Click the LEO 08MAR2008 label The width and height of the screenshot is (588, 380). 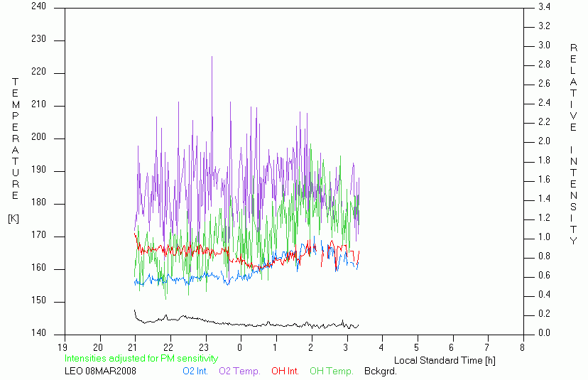point(100,371)
